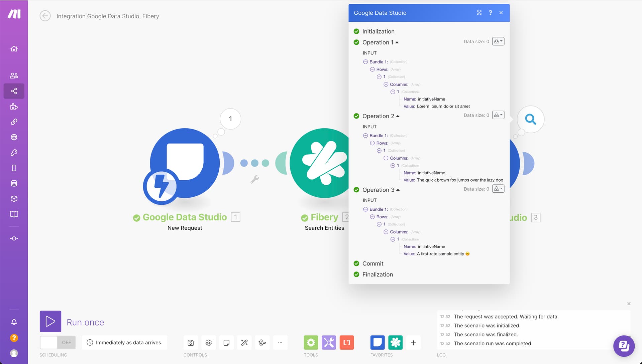642x364 pixels.
Task: Click the Finalization step
Action: click(x=378, y=275)
